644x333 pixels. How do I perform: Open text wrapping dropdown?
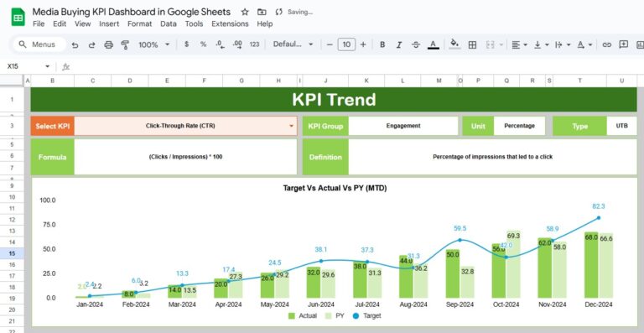[563, 44]
